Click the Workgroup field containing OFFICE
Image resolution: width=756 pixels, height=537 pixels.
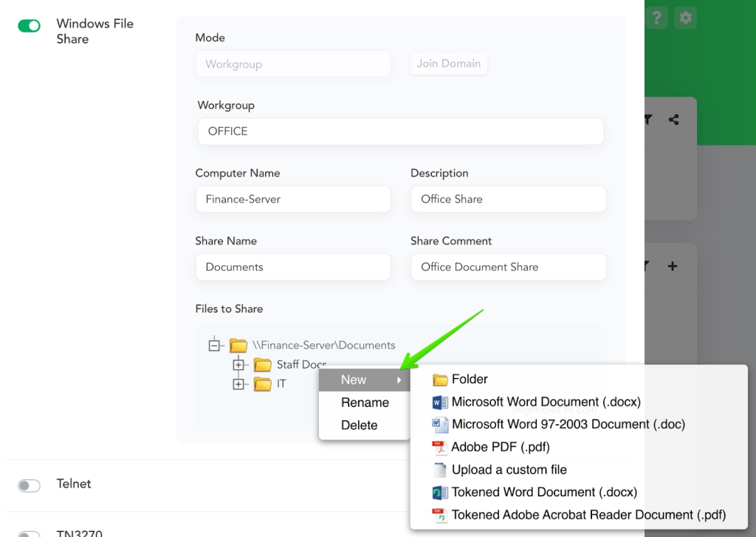[400, 131]
